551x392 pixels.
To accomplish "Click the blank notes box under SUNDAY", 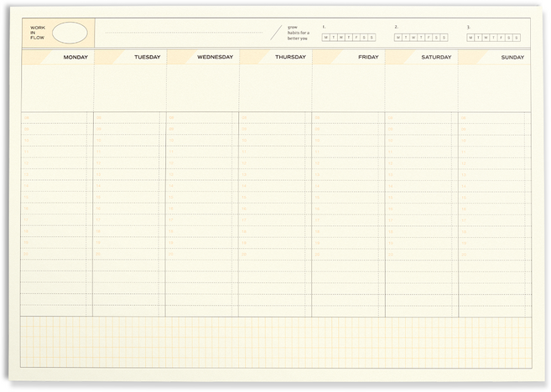I will click(x=495, y=88).
